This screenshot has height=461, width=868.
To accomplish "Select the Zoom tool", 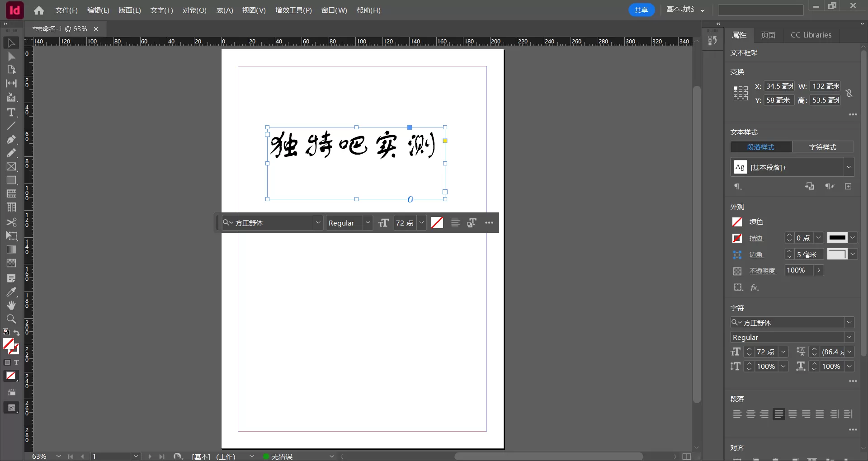I will [11, 320].
